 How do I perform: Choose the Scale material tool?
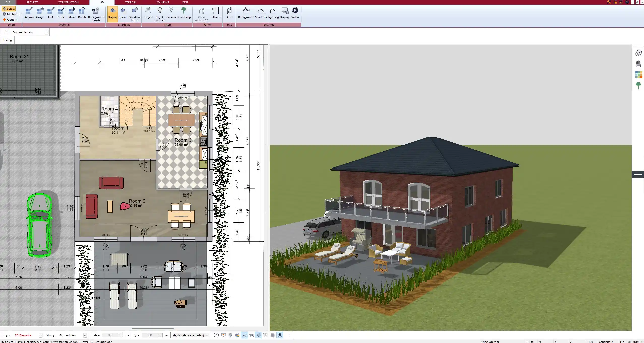61,13
